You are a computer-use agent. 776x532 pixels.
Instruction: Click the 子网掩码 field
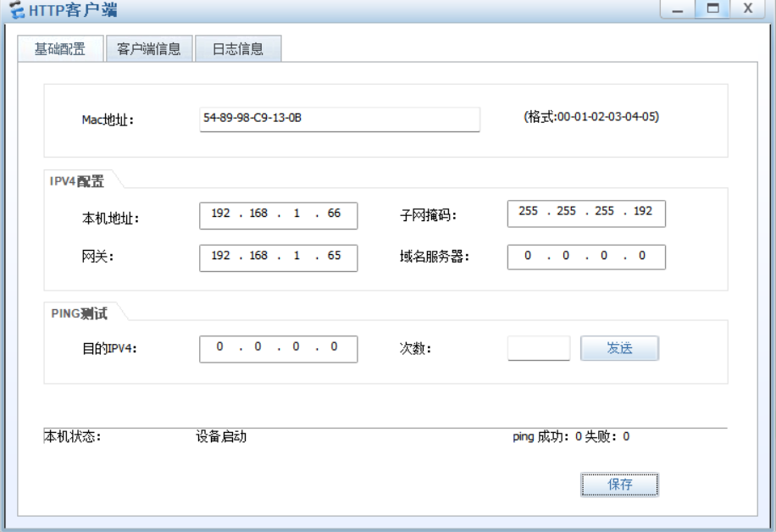tap(586, 213)
